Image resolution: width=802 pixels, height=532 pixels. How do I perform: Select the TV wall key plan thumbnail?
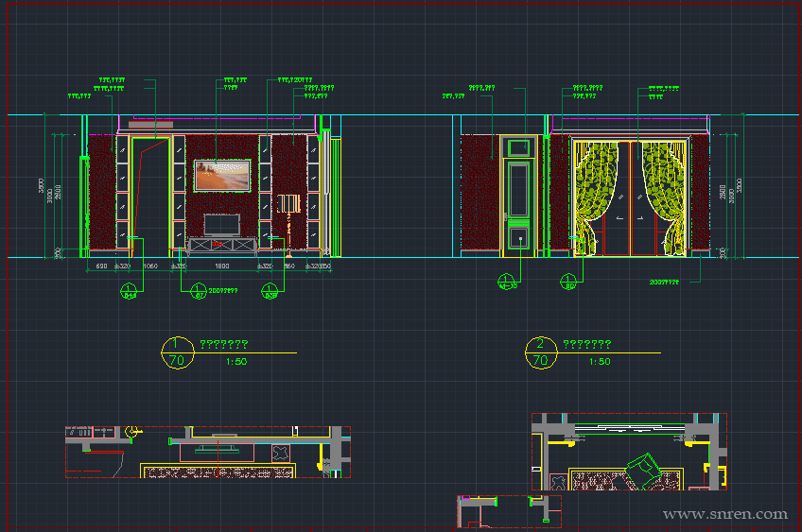(x=208, y=453)
